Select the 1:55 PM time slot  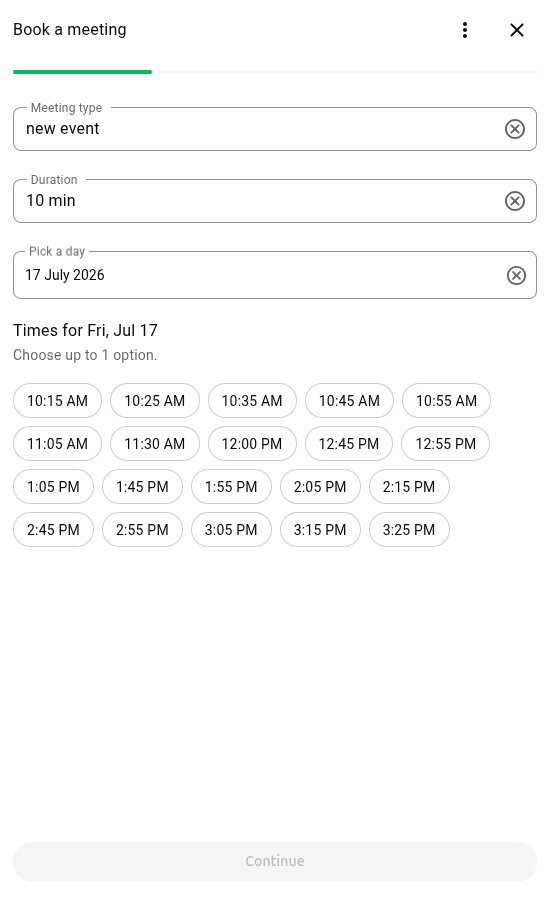point(231,487)
